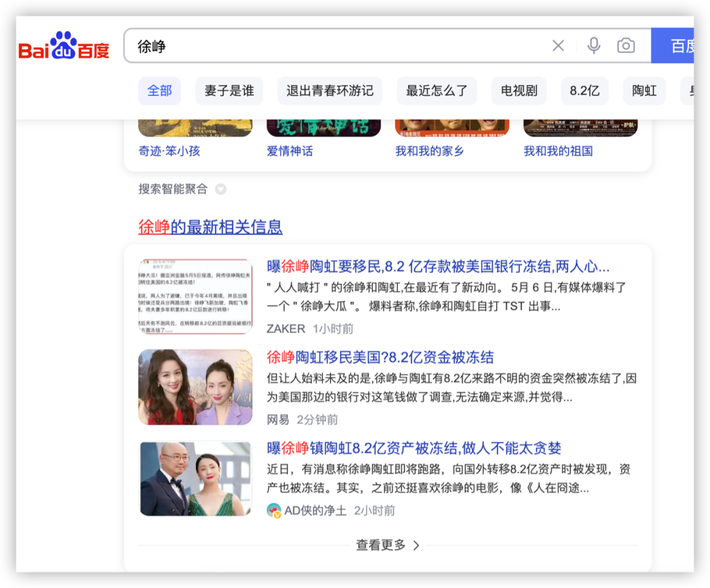Select the 电视剧 suggestion tab
The width and height of the screenshot is (710, 588).
point(519,91)
